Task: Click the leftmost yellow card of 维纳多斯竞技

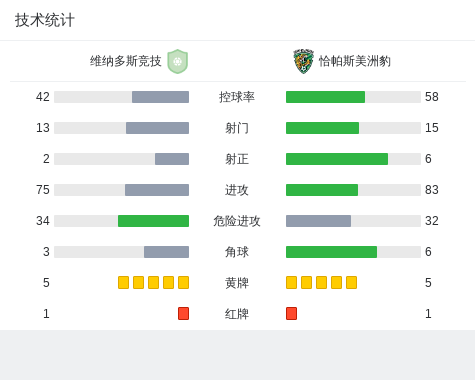Action: point(123,283)
